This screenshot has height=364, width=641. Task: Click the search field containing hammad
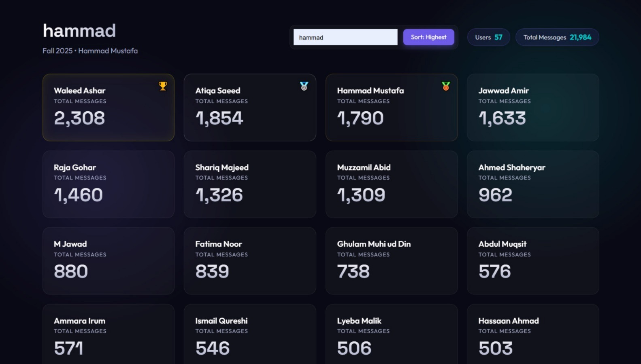click(x=345, y=37)
